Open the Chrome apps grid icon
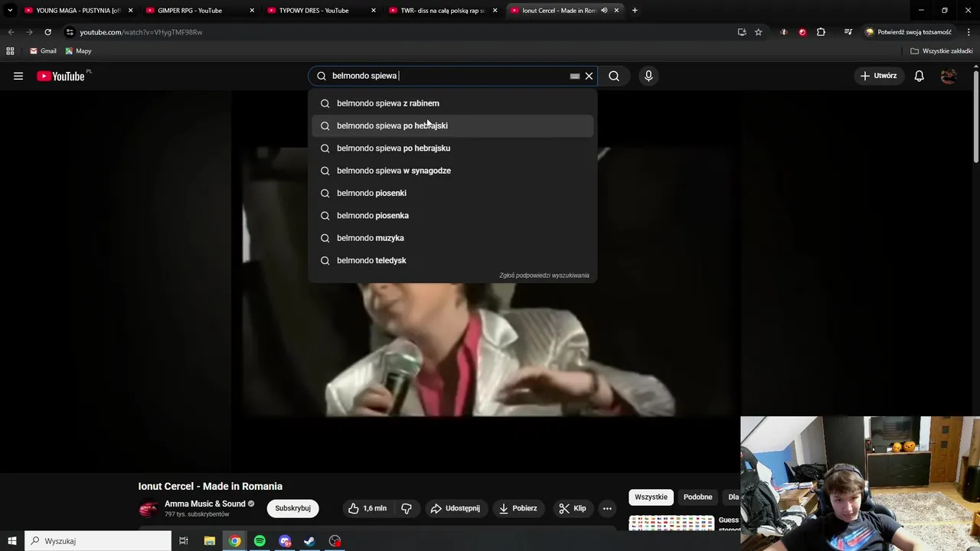Image resolution: width=980 pixels, height=551 pixels. point(10,51)
